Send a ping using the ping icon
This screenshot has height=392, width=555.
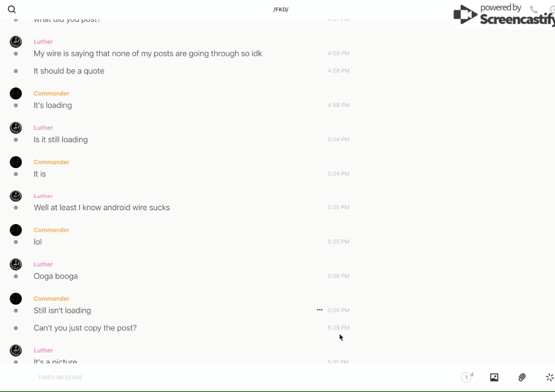coord(549,377)
